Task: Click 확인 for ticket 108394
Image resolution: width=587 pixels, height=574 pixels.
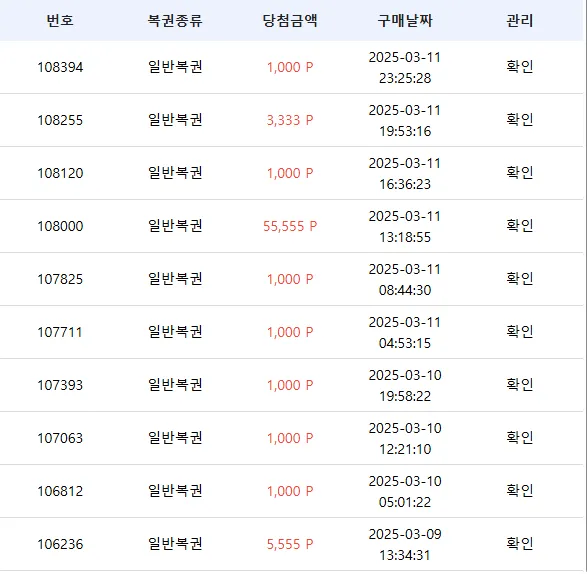Action: (x=519, y=67)
